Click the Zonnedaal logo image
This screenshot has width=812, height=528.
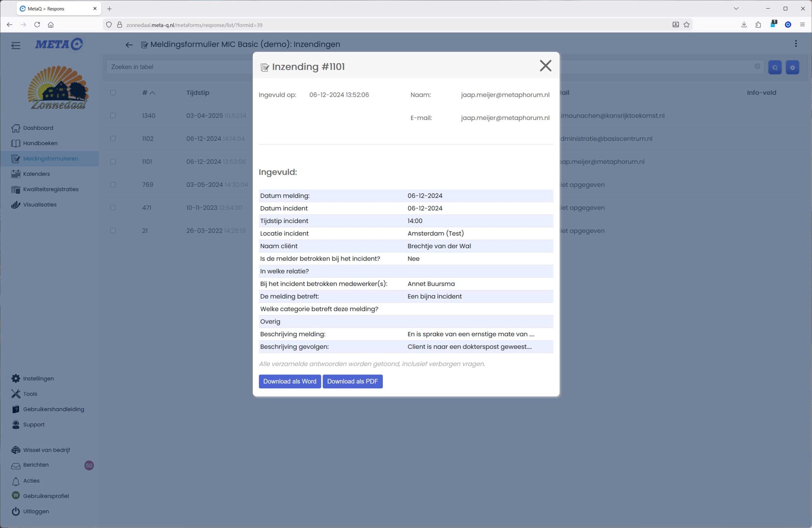point(58,87)
